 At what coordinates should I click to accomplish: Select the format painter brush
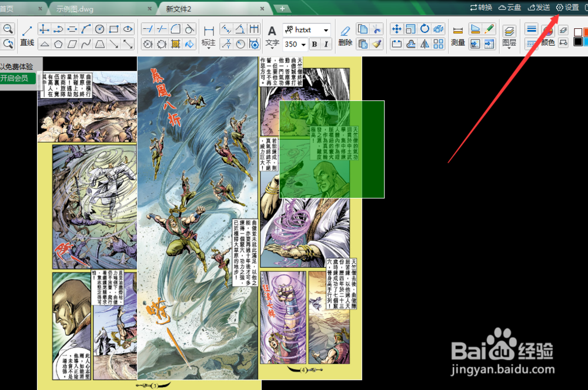click(377, 44)
